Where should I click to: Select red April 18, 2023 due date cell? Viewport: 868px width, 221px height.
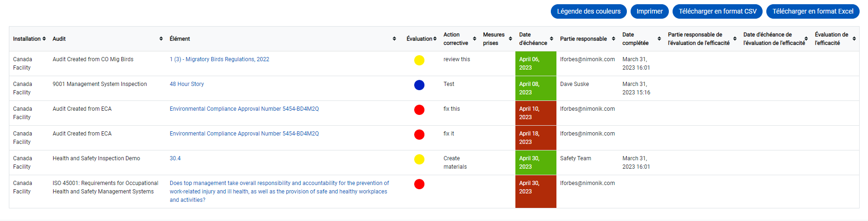click(x=536, y=138)
